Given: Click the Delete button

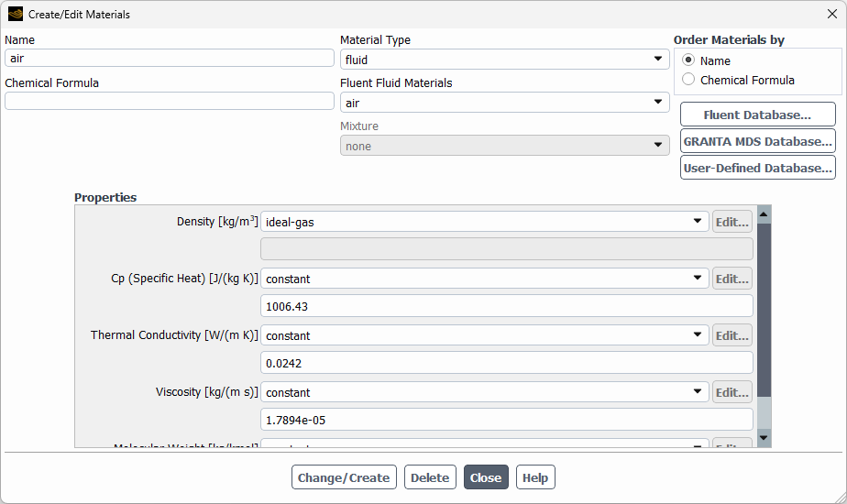Looking at the screenshot, I should click(x=430, y=477).
